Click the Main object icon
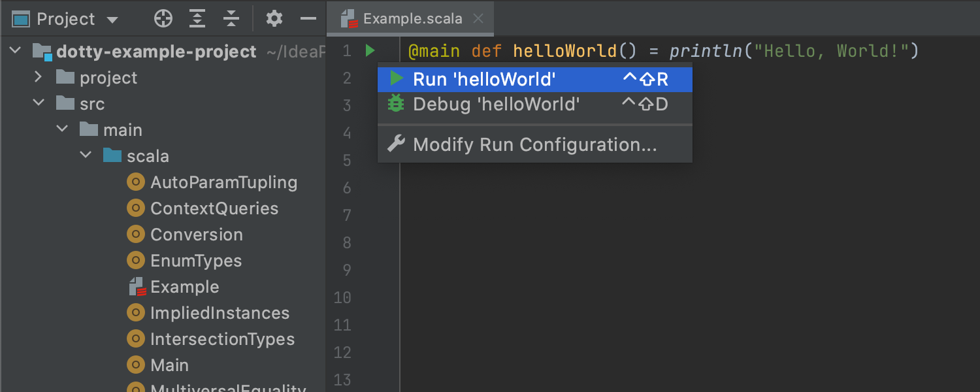The height and width of the screenshot is (392, 980). tap(135, 365)
